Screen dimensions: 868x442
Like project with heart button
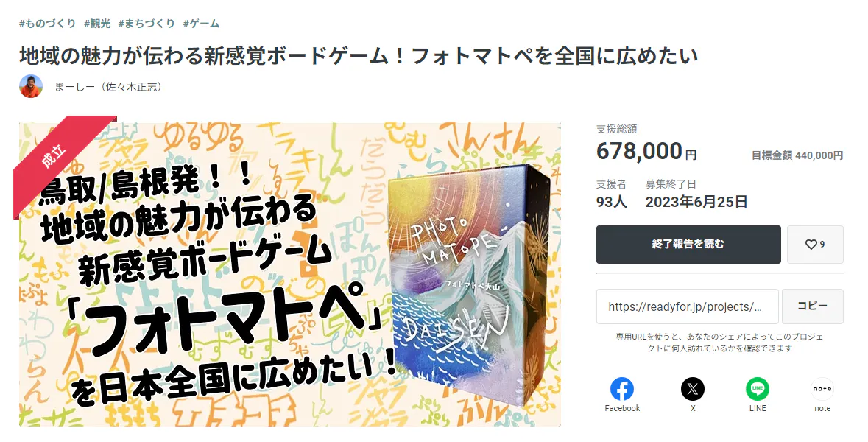[815, 245]
